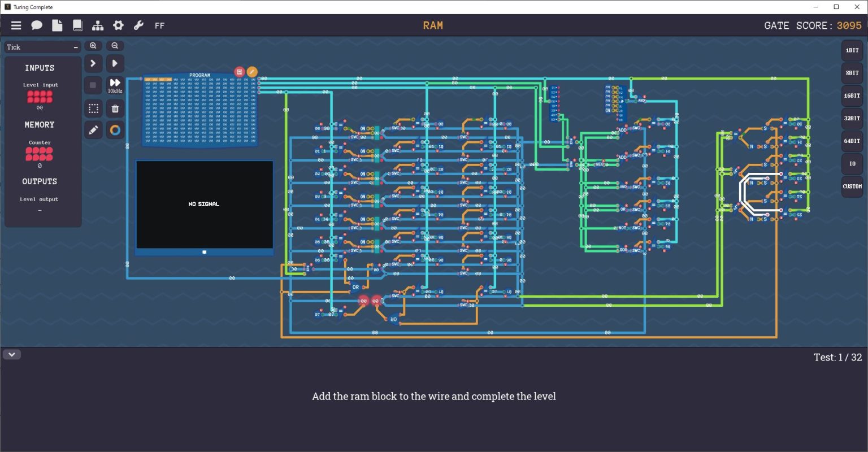The image size is (868, 452).
Task: Toggle the FF number format display
Action: coord(159,25)
